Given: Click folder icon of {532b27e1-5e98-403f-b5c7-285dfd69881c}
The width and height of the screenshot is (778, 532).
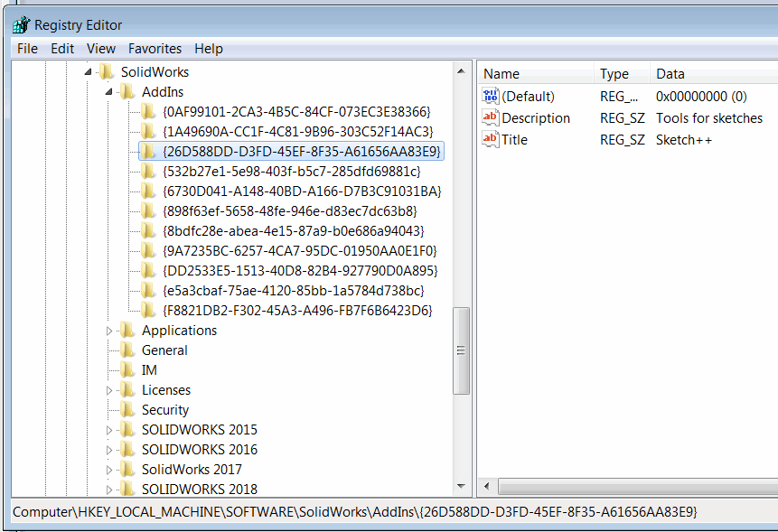Looking at the screenshot, I should tap(148, 171).
